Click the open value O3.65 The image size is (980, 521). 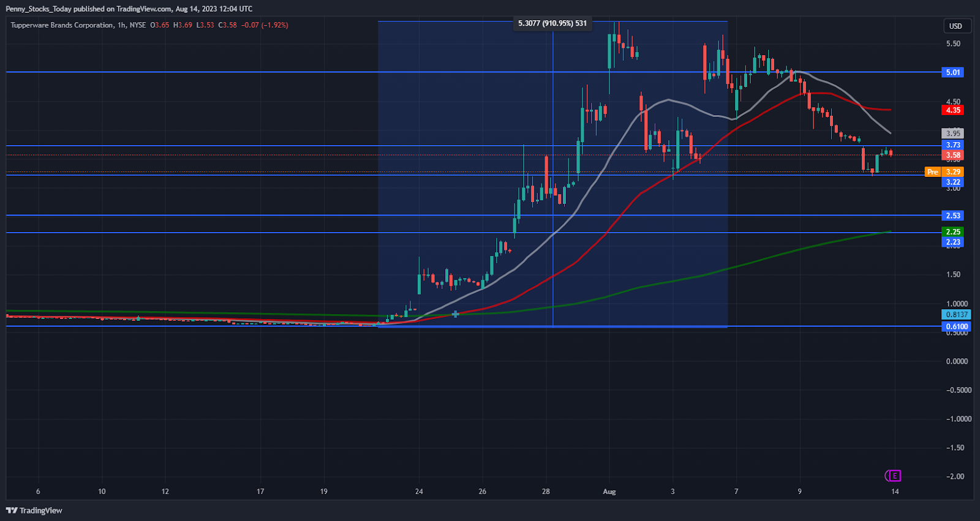[x=160, y=25]
